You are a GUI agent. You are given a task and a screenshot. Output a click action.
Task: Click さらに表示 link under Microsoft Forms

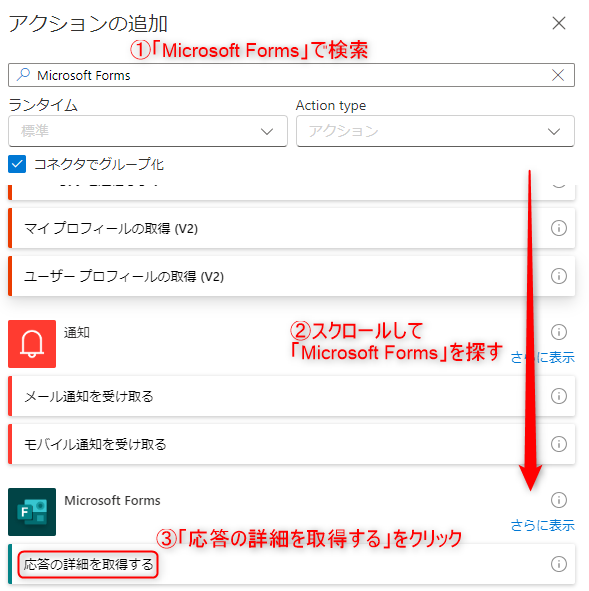coord(543,525)
